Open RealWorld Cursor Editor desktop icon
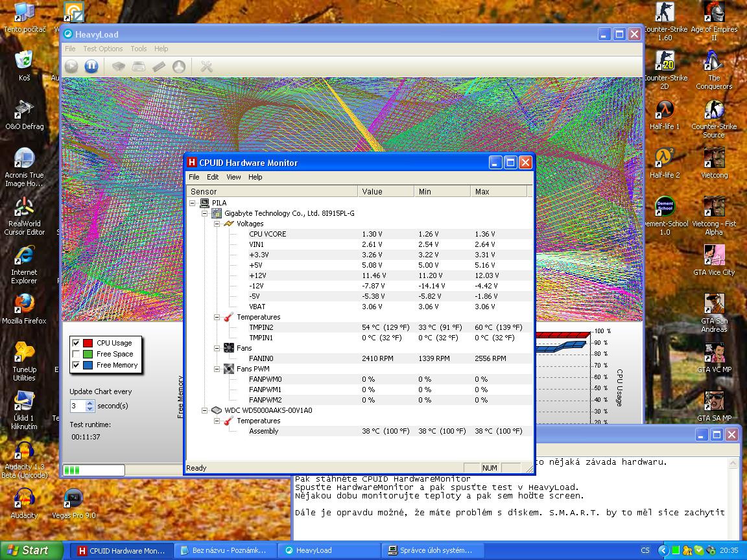The image size is (747, 560). [x=24, y=216]
